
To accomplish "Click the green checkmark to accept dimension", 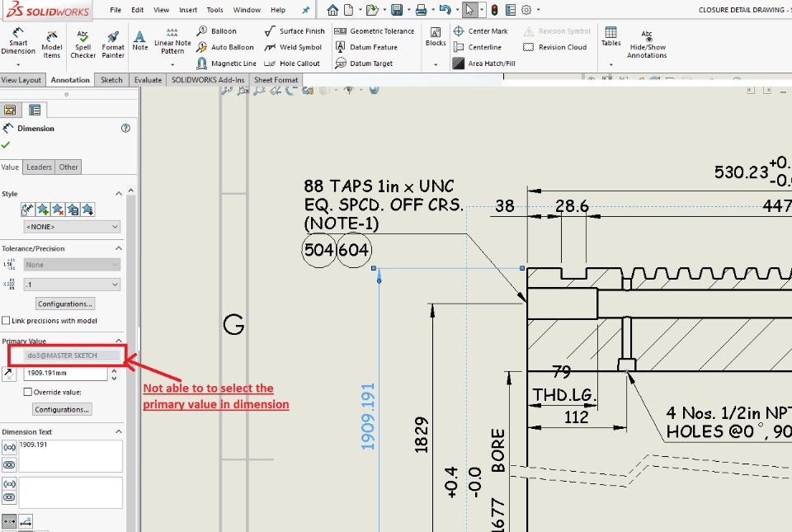I will [7, 145].
